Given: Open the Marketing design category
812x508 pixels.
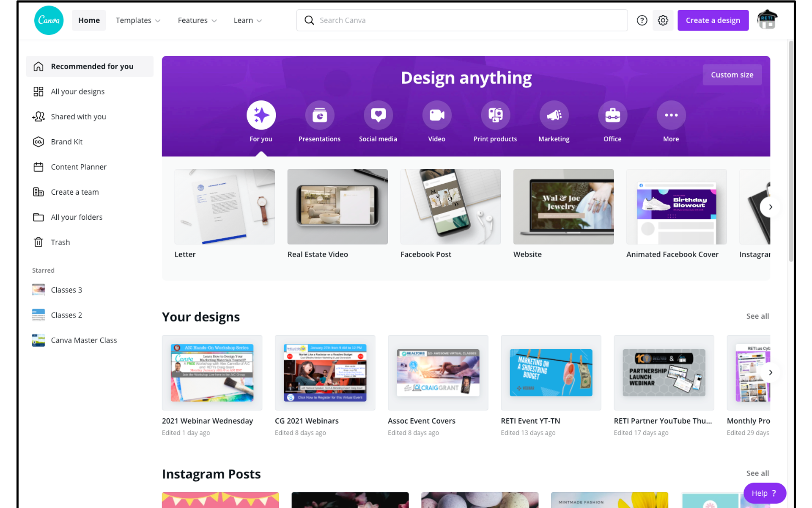Looking at the screenshot, I should click(554, 115).
